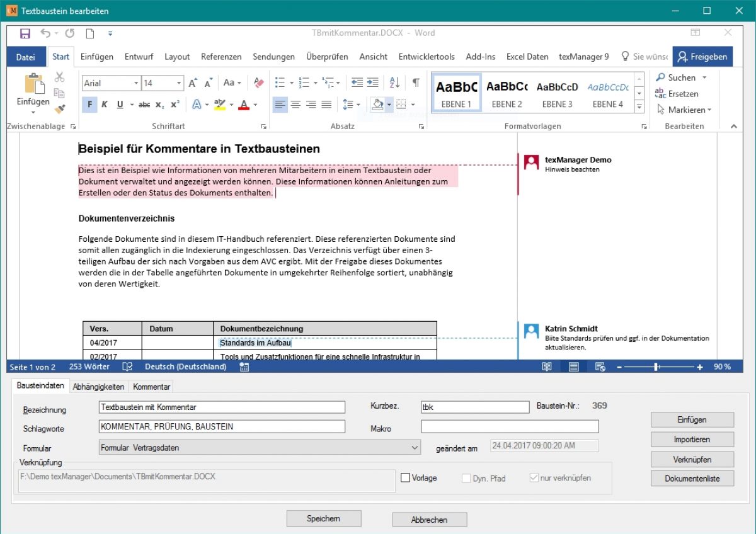Viewport: 756px width, 534px height.
Task: Enable the Vorlage checkbox
Action: (406, 477)
